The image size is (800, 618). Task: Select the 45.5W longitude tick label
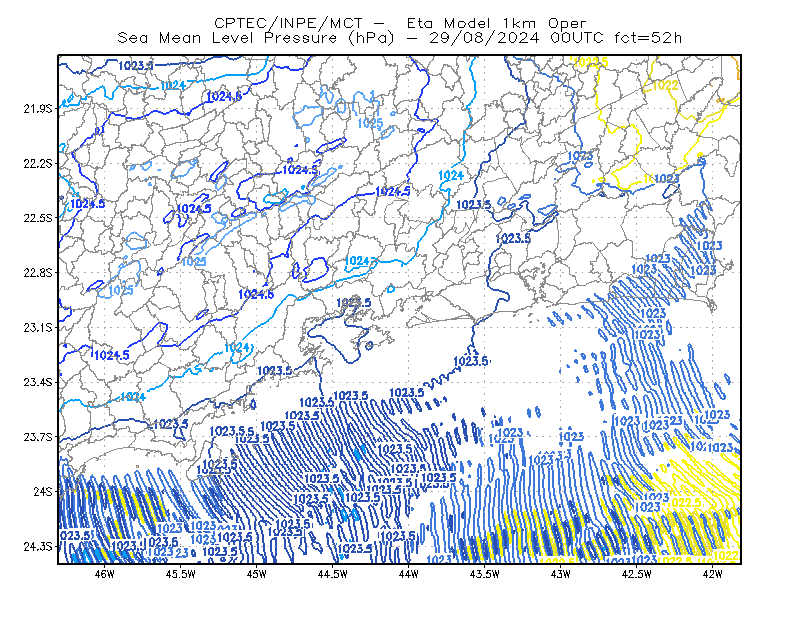[x=181, y=574]
